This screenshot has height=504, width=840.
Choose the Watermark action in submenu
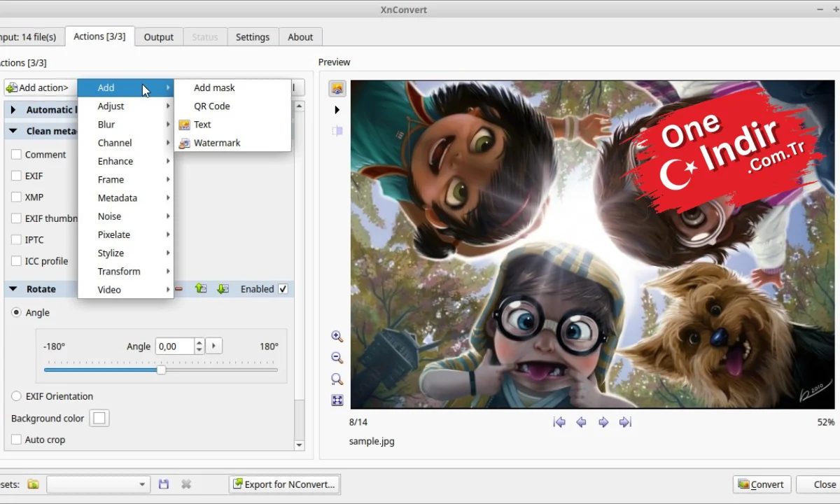coord(216,143)
